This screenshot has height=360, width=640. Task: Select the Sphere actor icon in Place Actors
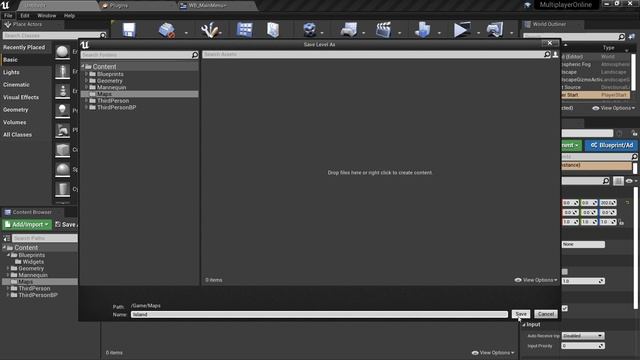click(62, 169)
